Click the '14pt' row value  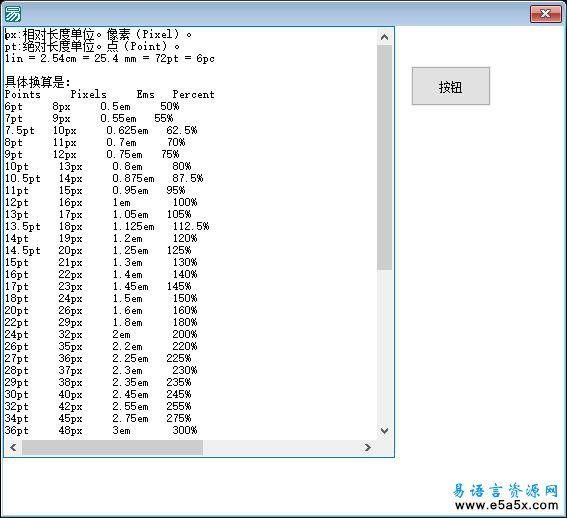point(17,238)
